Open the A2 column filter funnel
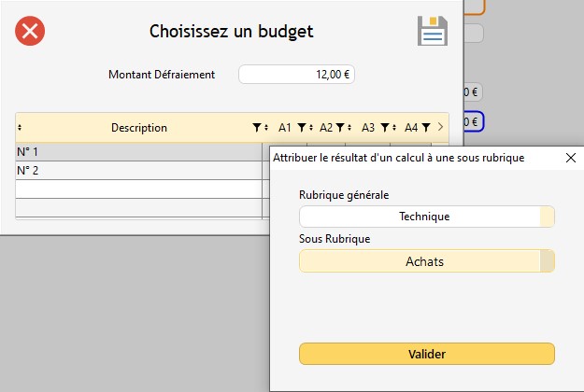This screenshot has height=392, width=584. click(x=341, y=128)
